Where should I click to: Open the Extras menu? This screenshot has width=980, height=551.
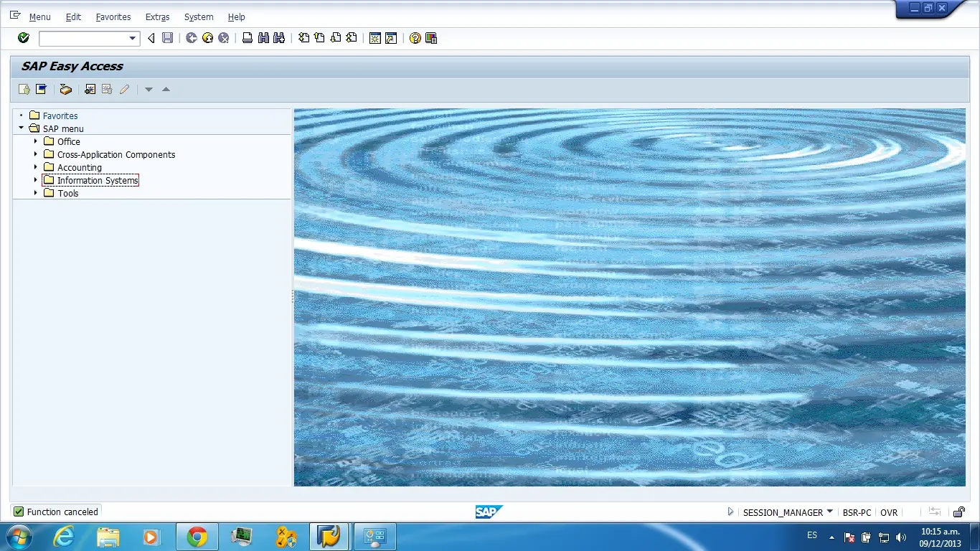point(157,17)
